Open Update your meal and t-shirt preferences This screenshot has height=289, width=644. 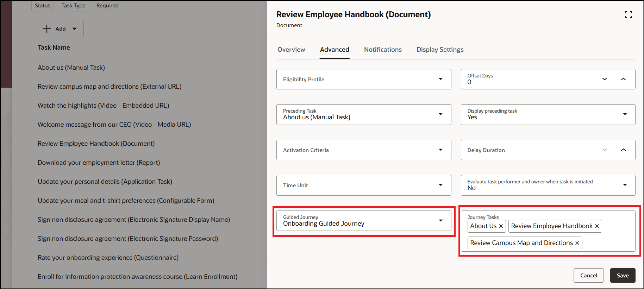pyautogui.click(x=149, y=200)
